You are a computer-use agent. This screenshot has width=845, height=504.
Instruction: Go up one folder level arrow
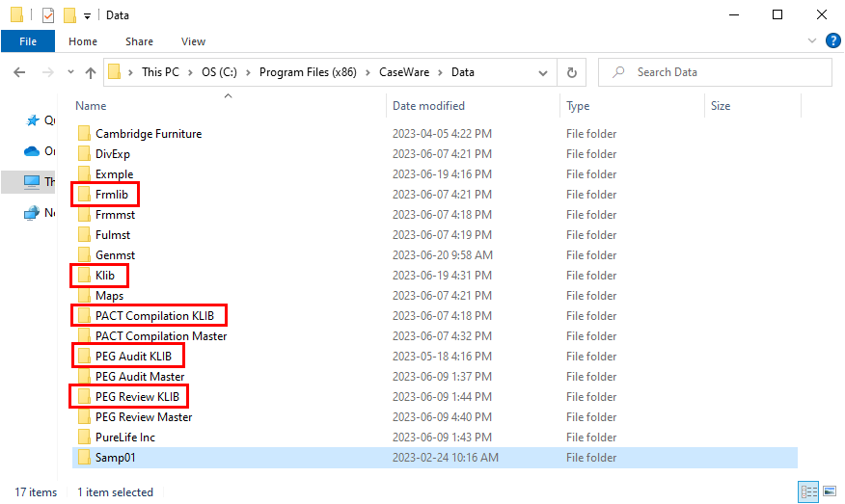click(x=91, y=72)
